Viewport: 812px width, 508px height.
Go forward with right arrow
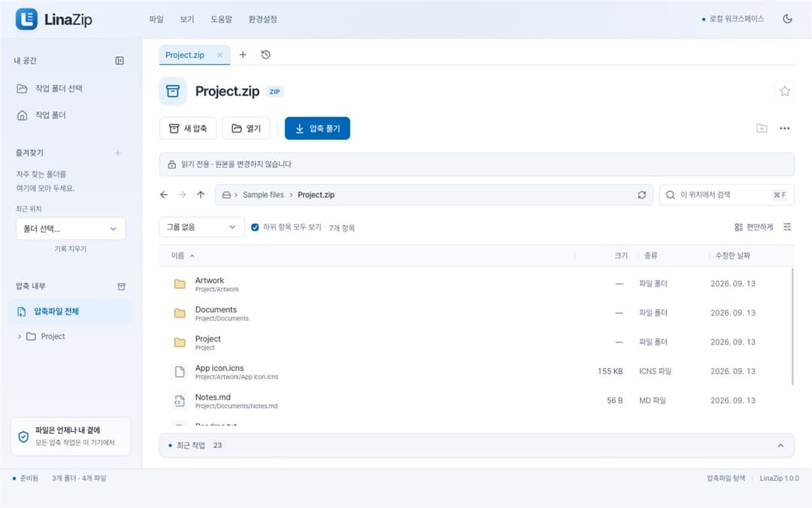182,195
